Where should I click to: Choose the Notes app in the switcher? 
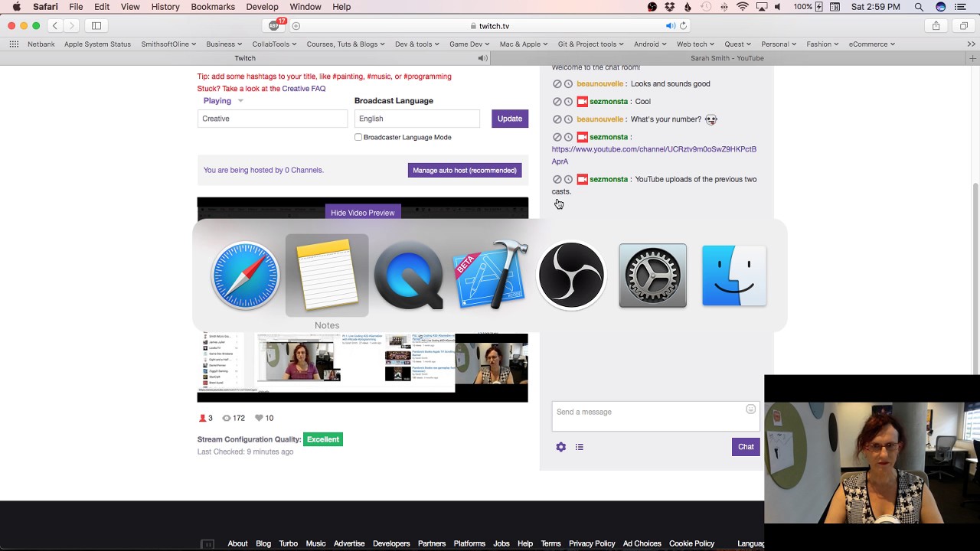tap(327, 275)
